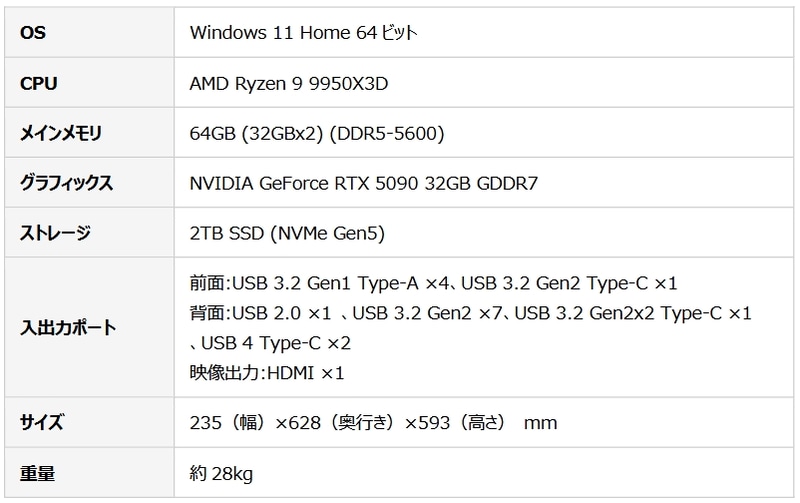The image size is (800, 503).
Task: Click the 映像出力:HDMI ×1 line
Action: tap(266, 373)
